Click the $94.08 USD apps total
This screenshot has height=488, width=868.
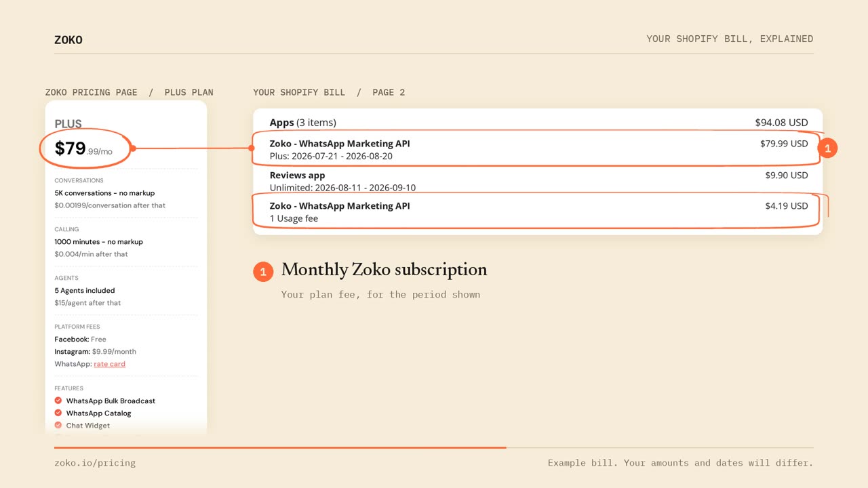click(x=781, y=123)
